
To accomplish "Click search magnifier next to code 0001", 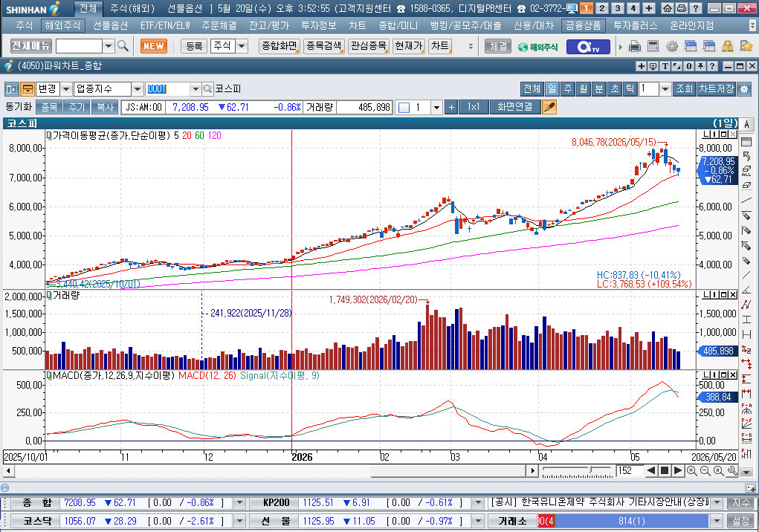I will click(x=207, y=89).
